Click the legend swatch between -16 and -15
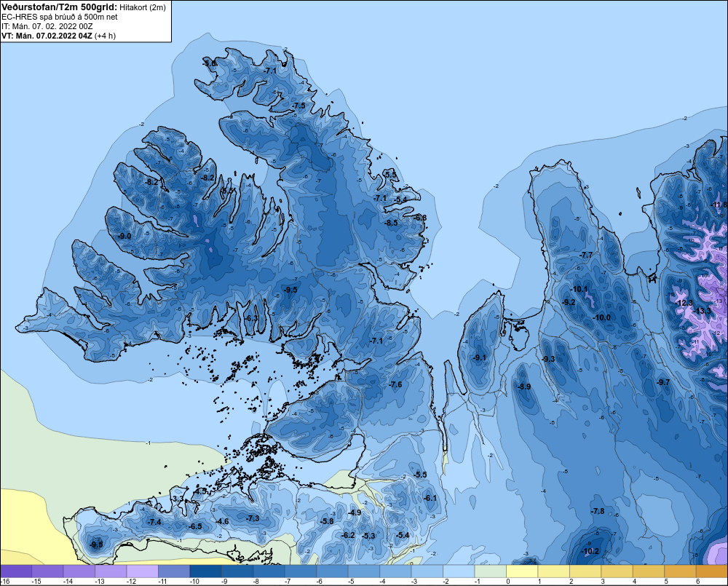This screenshot has height=586, width=728. coord(16,571)
